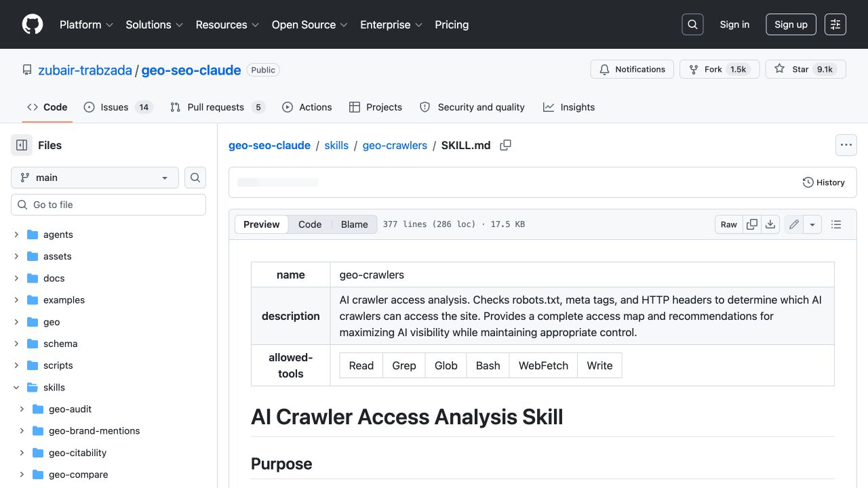
Task: Download the raw file icon
Action: 770,224
